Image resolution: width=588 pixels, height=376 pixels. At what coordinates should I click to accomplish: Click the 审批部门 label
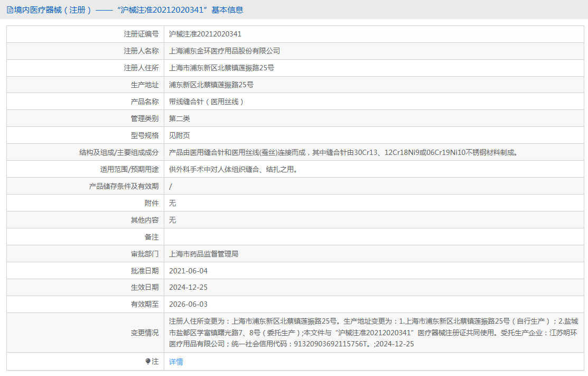click(x=145, y=254)
